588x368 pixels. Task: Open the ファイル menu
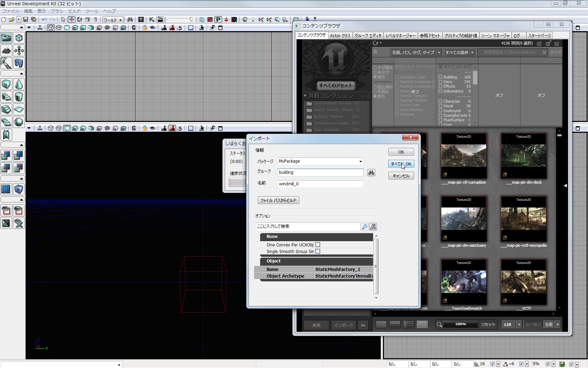click(x=11, y=11)
